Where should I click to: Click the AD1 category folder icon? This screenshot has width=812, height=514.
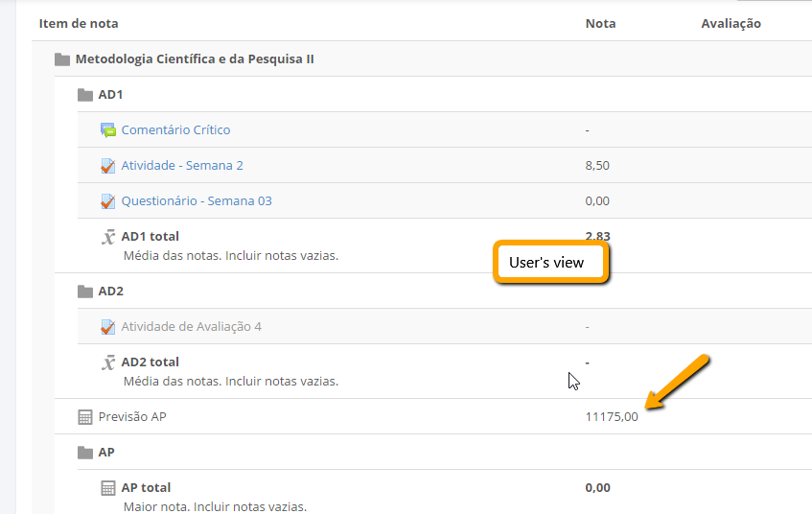(x=85, y=95)
